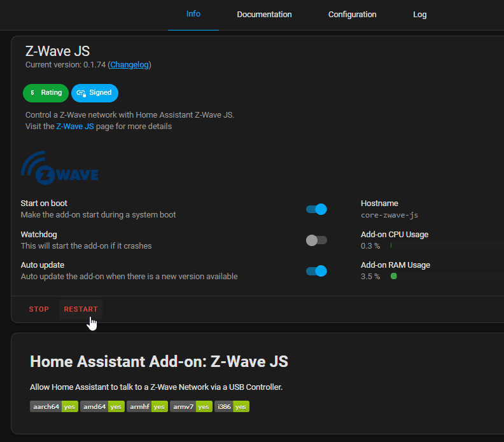Open the Changelog link
Image resolution: width=504 pixels, height=442 pixels.
[x=130, y=65]
